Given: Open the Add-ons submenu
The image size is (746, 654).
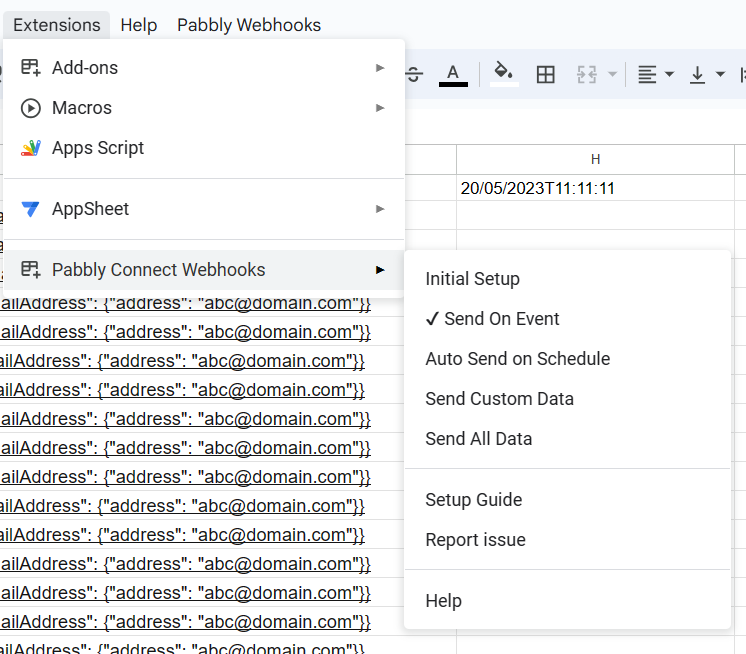Looking at the screenshot, I should 204,68.
